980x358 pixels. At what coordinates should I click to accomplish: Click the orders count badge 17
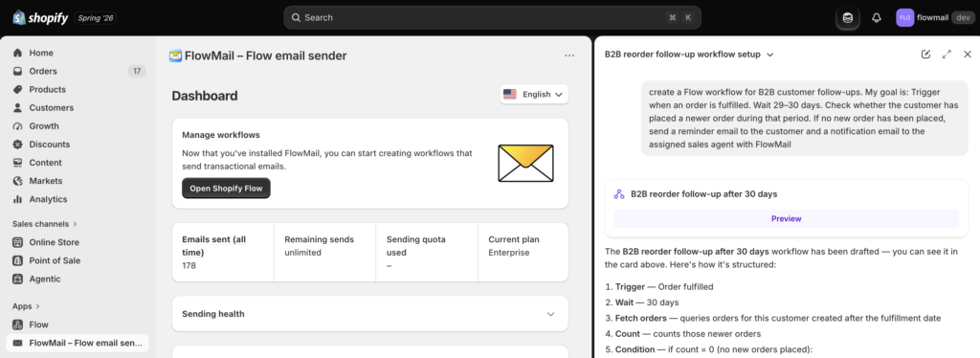137,71
